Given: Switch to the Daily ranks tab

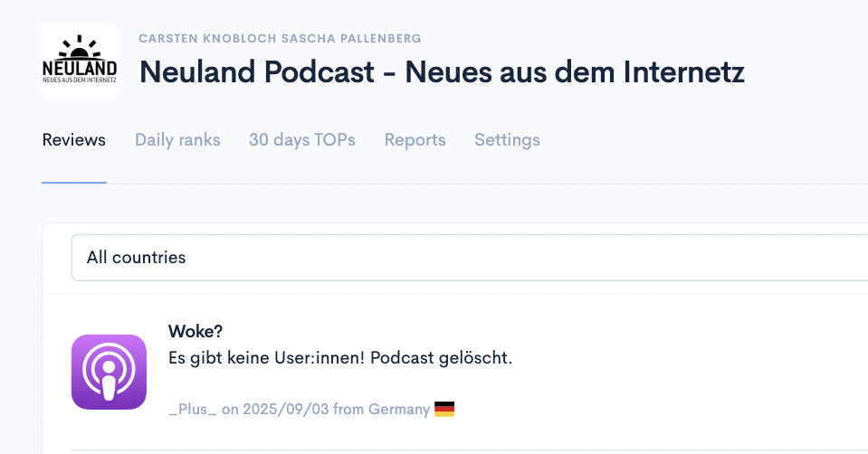Looking at the screenshot, I should [x=177, y=140].
